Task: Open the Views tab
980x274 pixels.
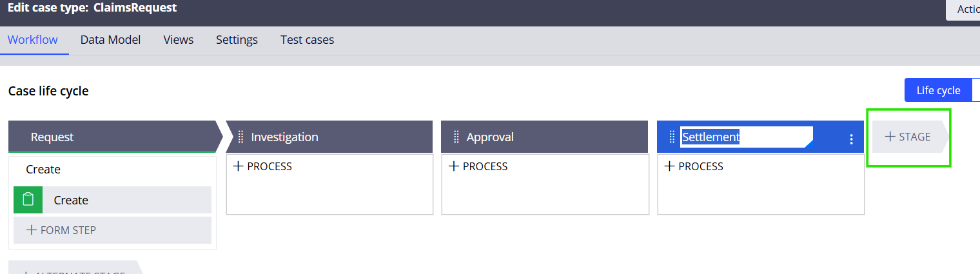Action: click(x=179, y=40)
